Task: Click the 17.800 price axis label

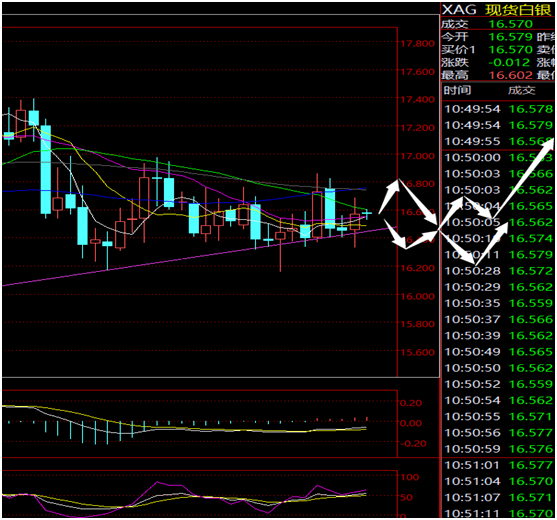Action: [418, 44]
